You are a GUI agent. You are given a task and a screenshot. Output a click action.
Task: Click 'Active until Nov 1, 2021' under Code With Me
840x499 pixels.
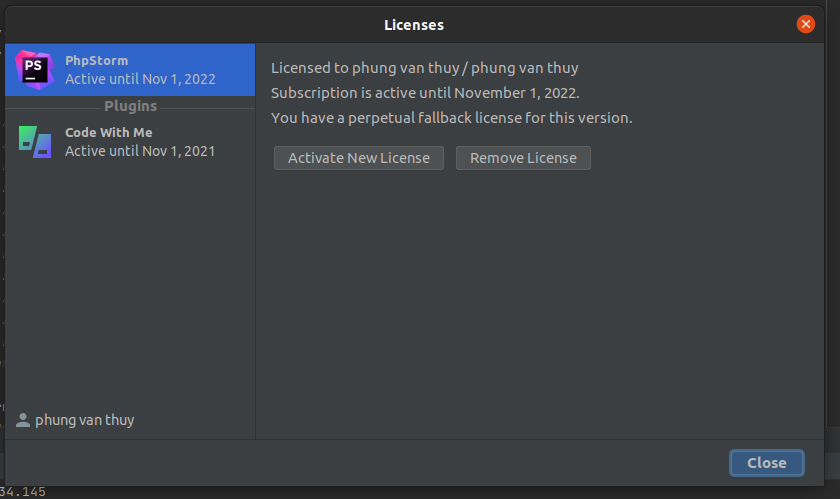pos(140,152)
